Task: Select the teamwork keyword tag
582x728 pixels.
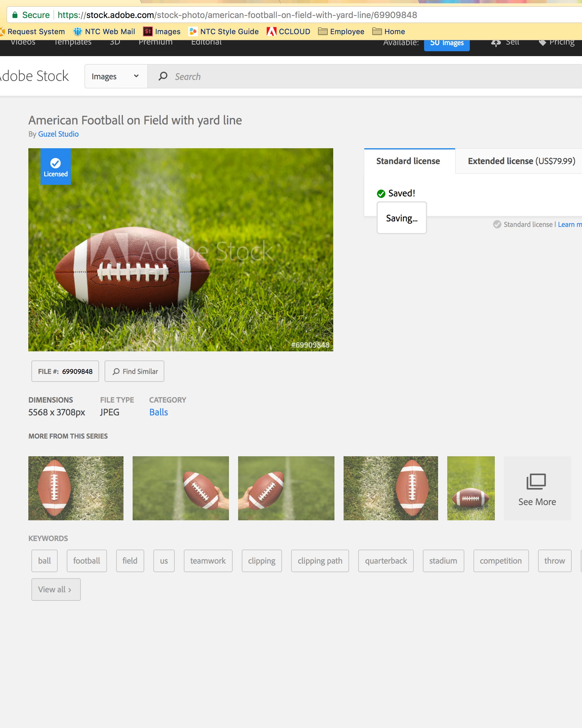Action: click(x=208, y=561)
